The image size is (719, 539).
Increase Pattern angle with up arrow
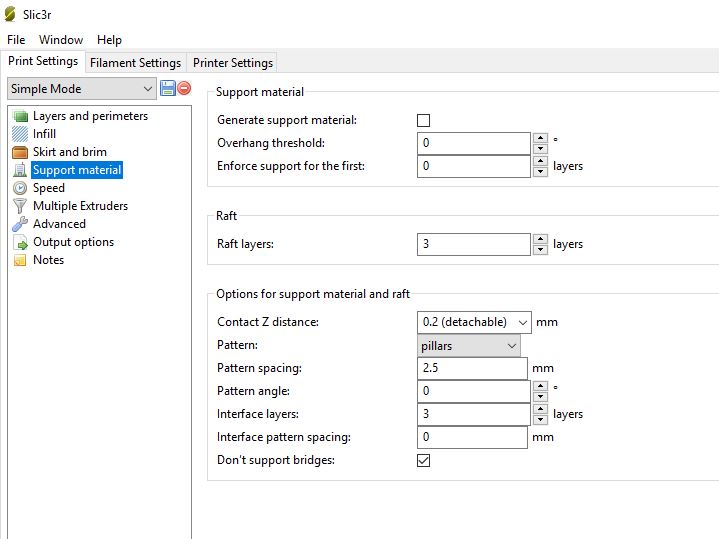(541, 386)
